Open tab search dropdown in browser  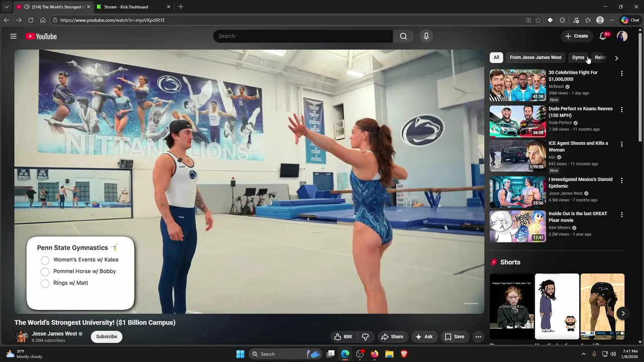click(x=7, y=7)
